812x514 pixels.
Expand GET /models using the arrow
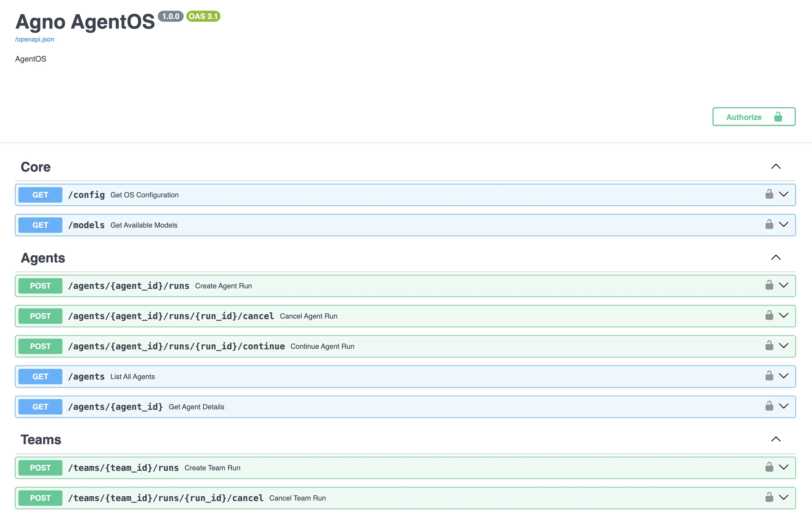point(784,224)
